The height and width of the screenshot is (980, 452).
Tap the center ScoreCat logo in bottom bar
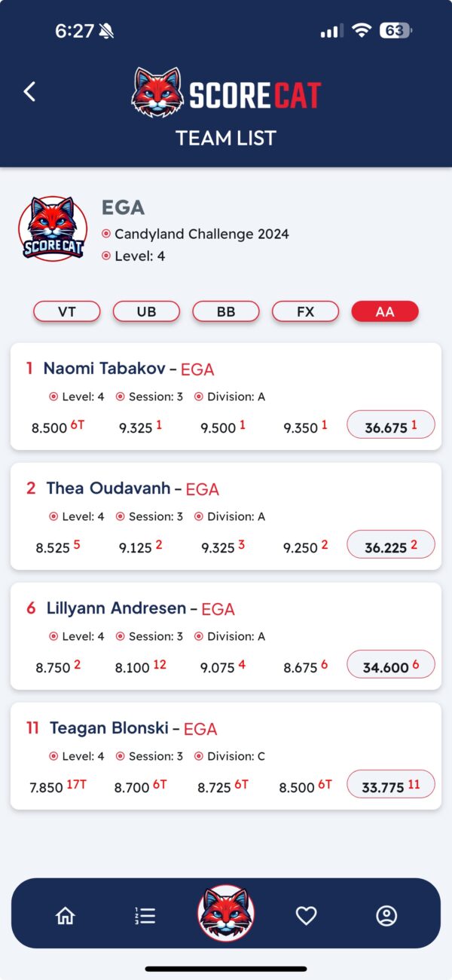(x=226, y=913)
